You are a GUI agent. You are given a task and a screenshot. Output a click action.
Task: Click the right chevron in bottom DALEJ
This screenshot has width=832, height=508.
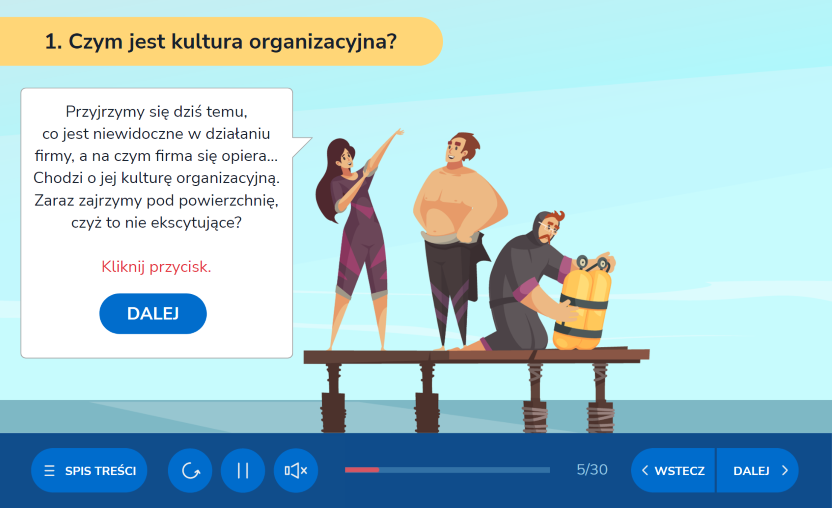(x=785, y=470)
